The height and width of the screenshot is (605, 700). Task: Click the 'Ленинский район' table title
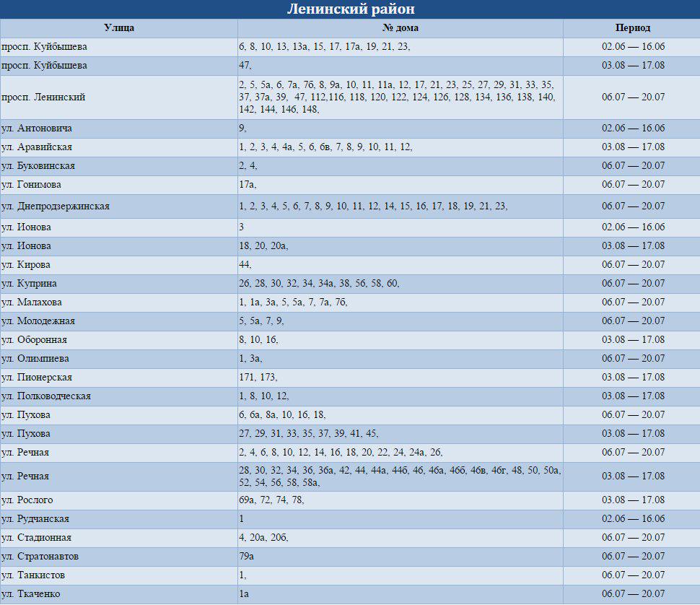click(351, 9)
